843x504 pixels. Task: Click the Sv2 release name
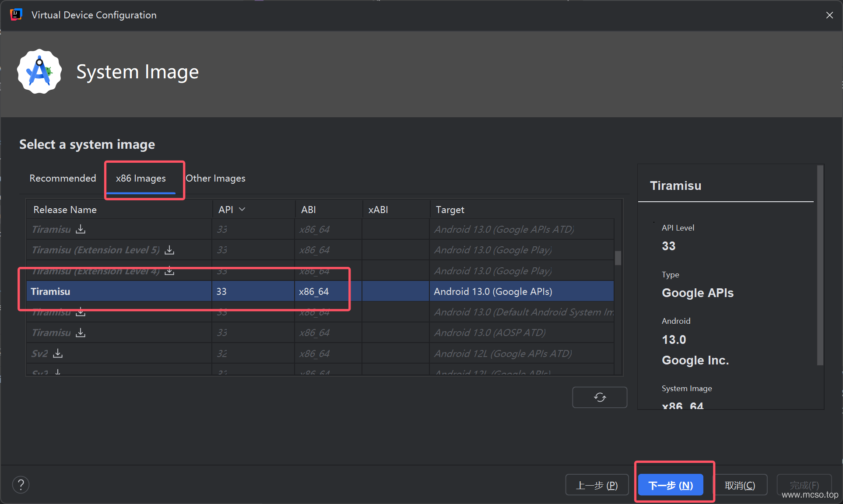pyautogui.click(x=39, y=353)
